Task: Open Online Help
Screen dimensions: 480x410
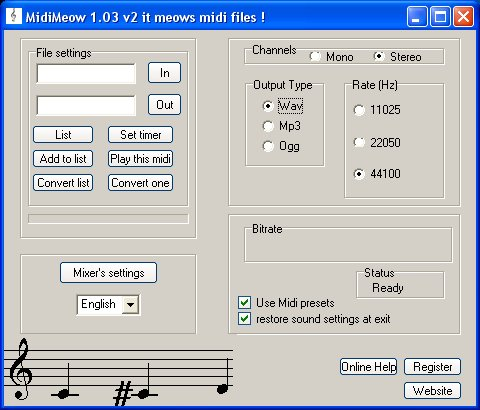Action: 368,367
